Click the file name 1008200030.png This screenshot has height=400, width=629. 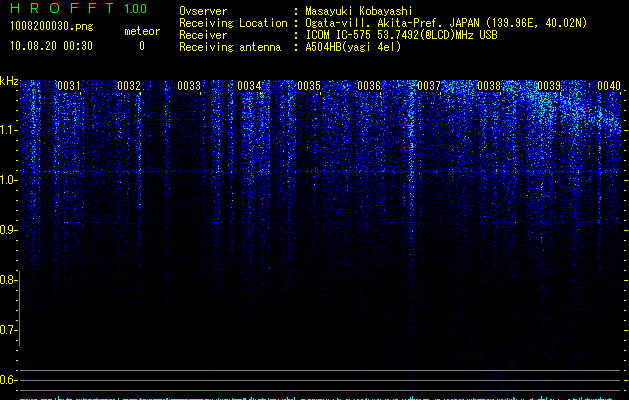pos(52,26)
